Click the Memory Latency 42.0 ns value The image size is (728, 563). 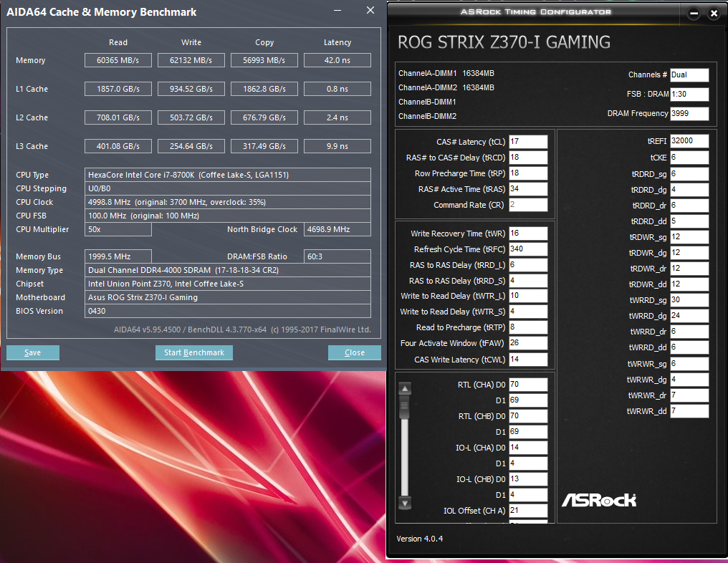(337, 60)
